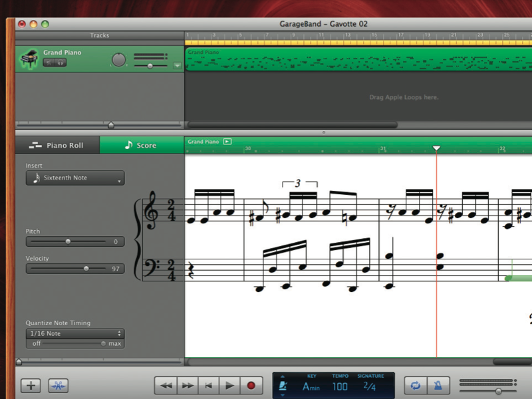The width and height of the screenshot is (532, 399).
Task: Open the Insert Sixteenth Note dropdown
Action: click(x=75, y=178)
